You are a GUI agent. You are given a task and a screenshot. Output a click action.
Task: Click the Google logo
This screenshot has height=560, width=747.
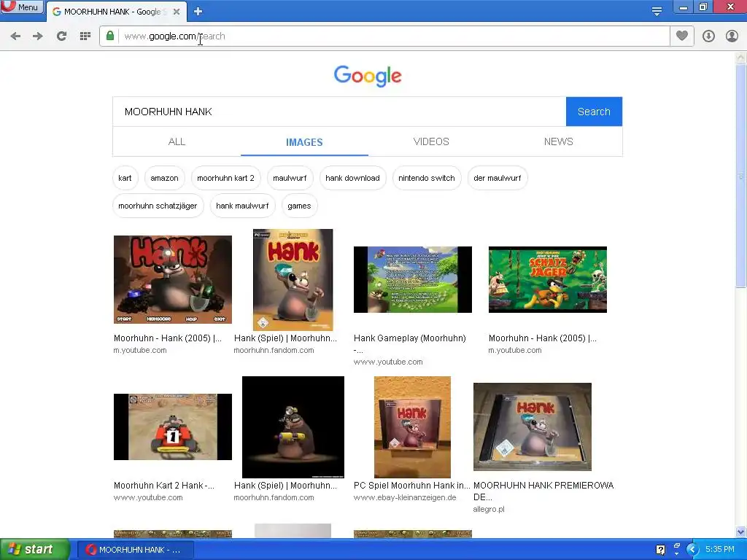pyautogui.click(x=368, y=76)
